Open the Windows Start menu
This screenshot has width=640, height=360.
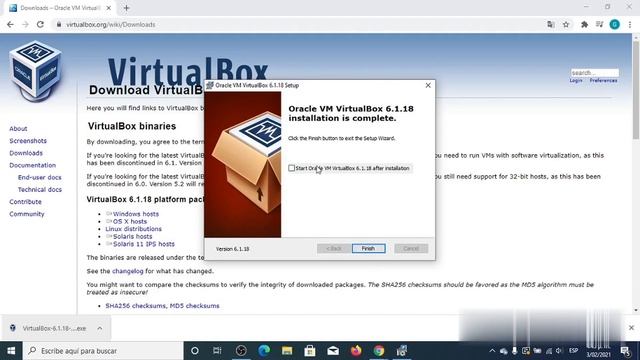pyautogui.click(x=11, y=351)
